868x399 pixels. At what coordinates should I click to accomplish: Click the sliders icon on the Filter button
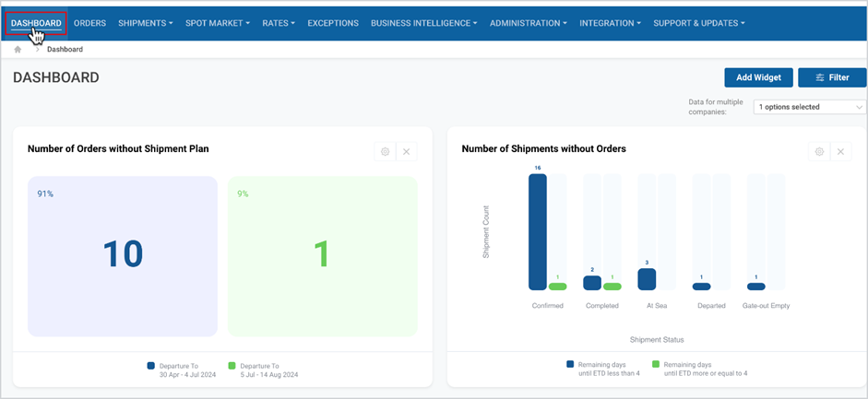tap(820, 78)
